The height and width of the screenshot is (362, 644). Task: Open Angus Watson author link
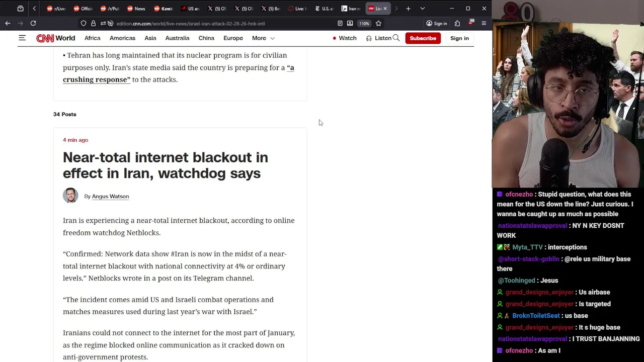[x=110, y=196]
